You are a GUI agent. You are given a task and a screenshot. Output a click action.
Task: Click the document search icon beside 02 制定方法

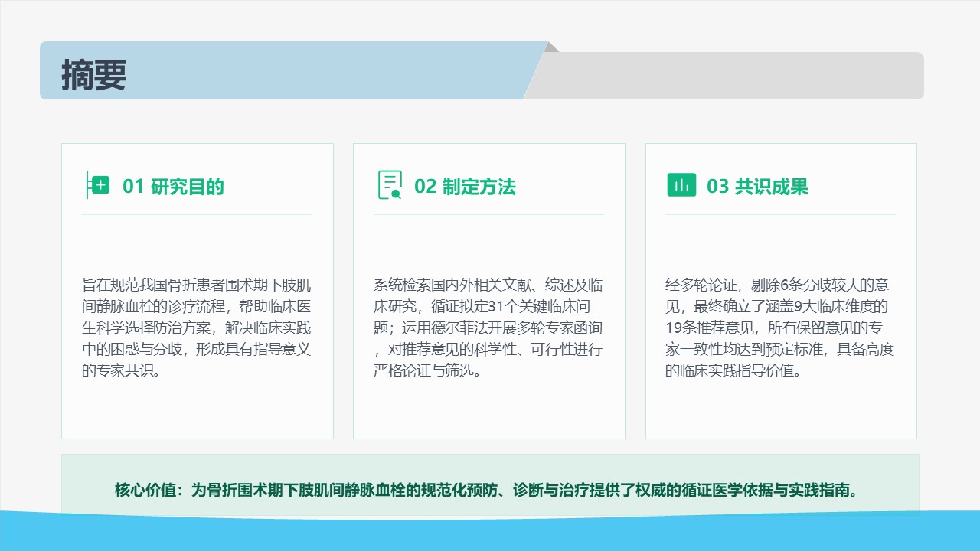(x=390, y=185)
